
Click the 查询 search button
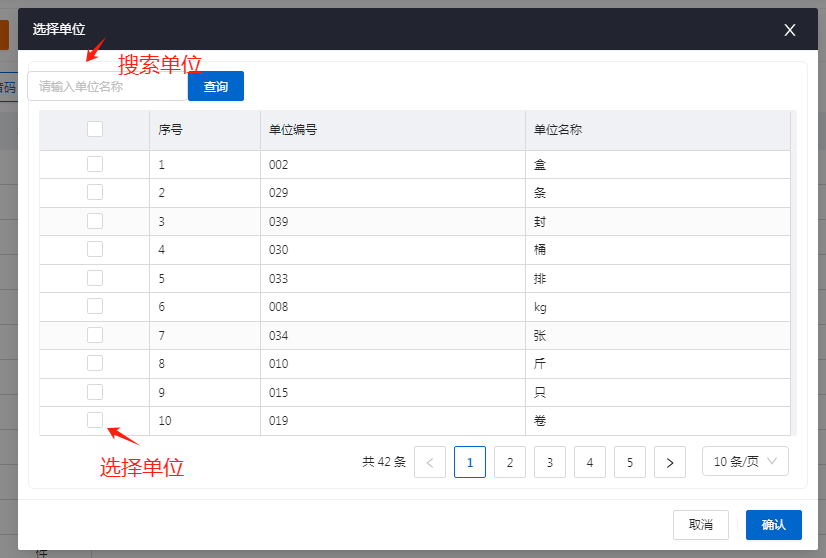click(x=216, y=87)
